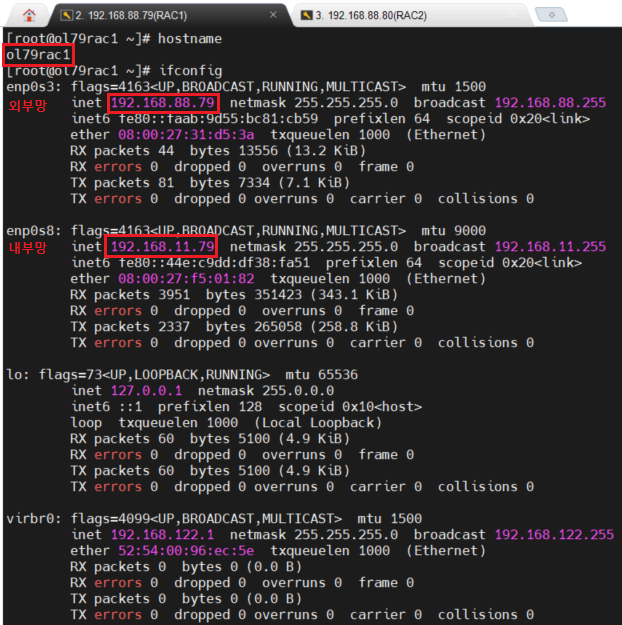Select MAC address 08:00:27:f5:01:82

pyautogui.click(x=186, y=279)
